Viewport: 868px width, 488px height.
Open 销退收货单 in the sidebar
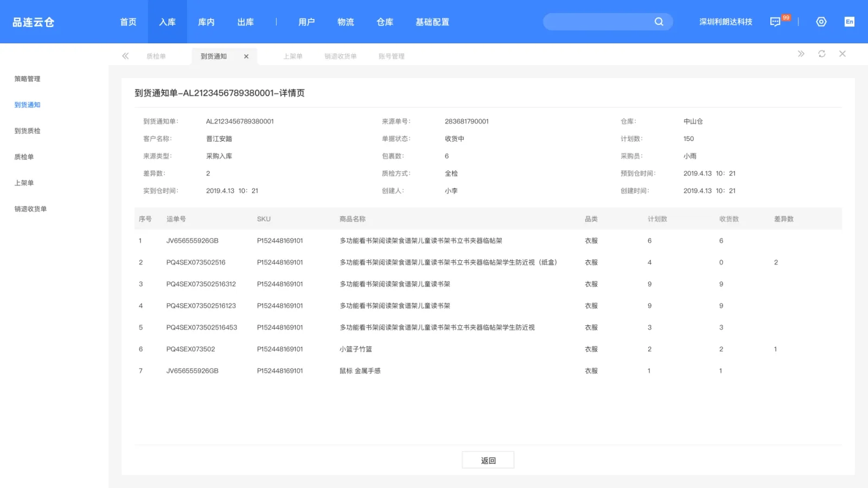30,209
